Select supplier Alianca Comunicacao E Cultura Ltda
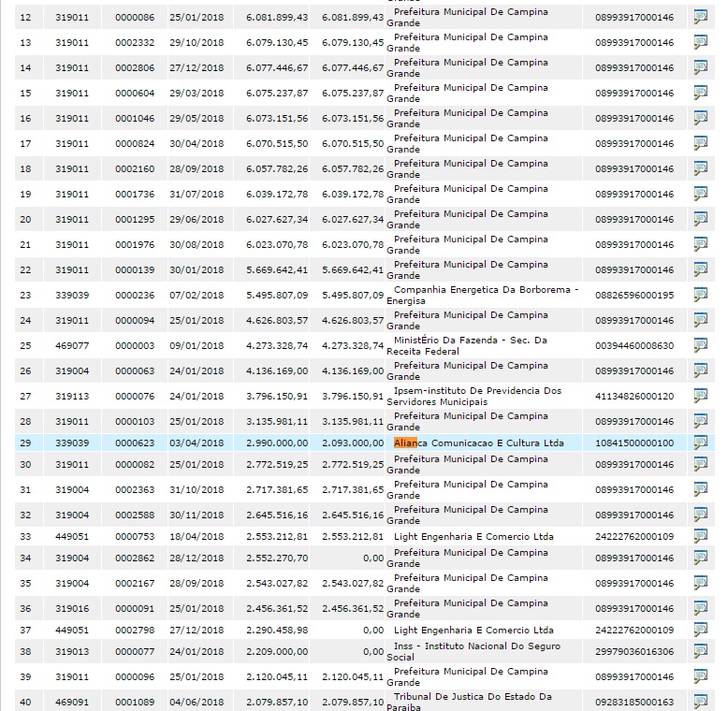 (x=479, y=443)
